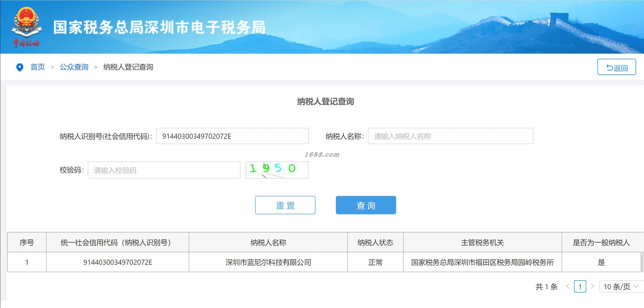Click the 纳税人登记查询 breadcrumb text

(x=128, y=67)
